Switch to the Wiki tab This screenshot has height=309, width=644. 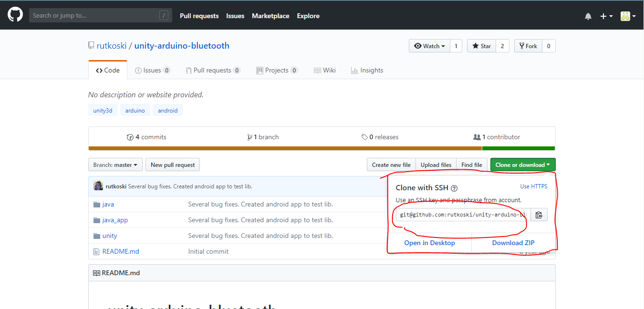point(325,70)
